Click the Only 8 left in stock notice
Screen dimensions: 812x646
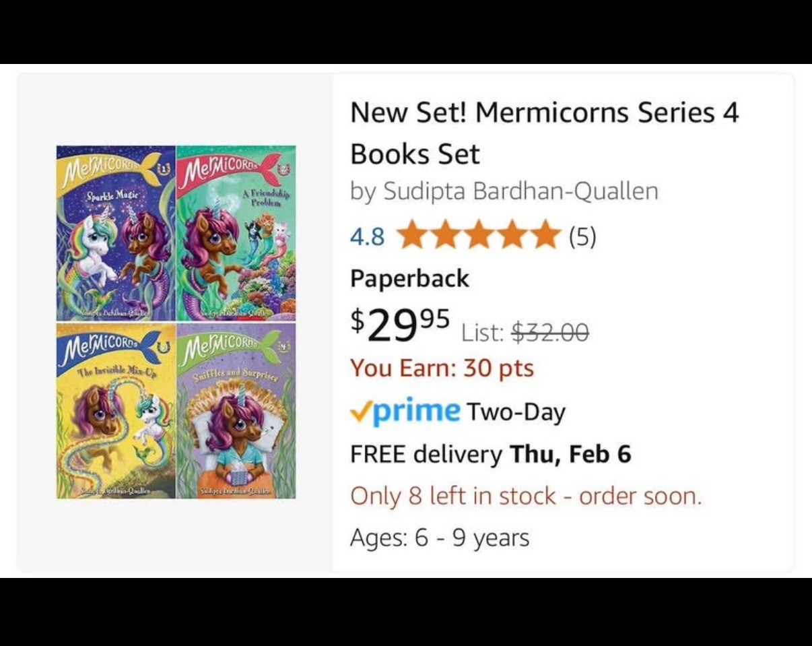(x=526, y=496)
